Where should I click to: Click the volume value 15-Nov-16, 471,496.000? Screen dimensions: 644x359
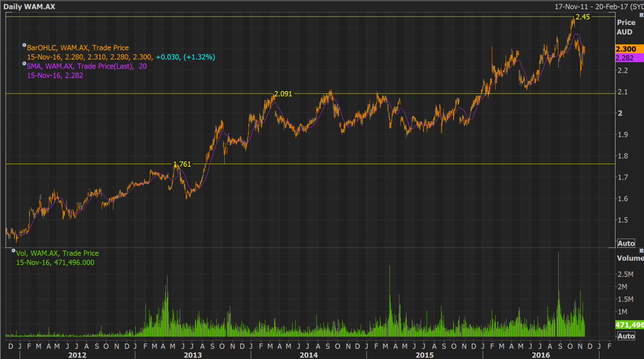(x=55, y=262)
